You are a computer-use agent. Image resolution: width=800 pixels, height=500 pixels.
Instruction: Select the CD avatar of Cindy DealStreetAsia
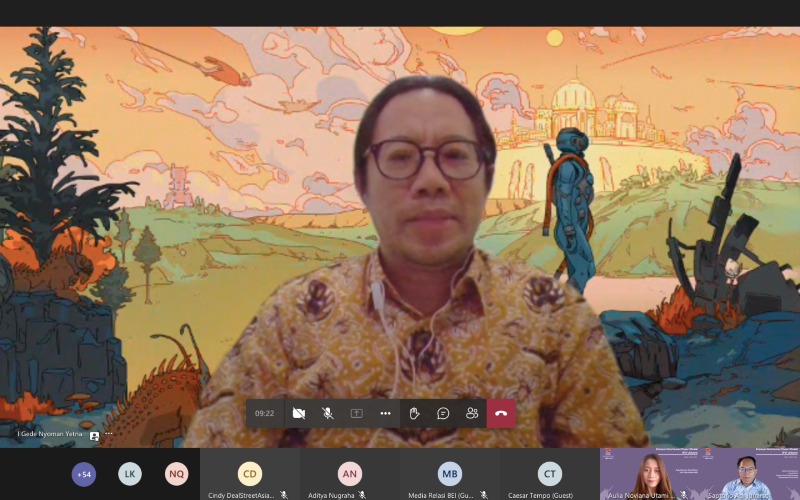coord(250,474)
